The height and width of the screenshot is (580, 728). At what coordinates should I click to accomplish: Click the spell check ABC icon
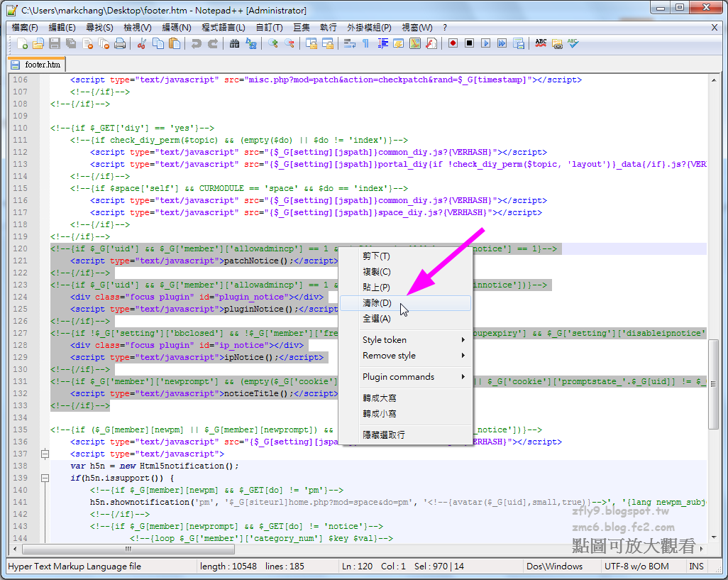coord(541,43)
